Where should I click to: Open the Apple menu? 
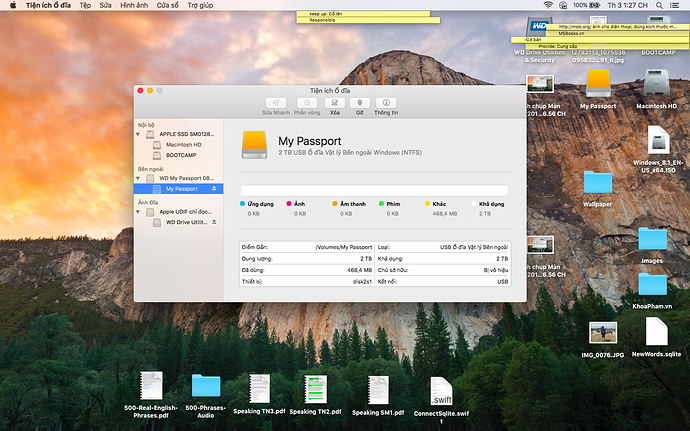(13, 5)
